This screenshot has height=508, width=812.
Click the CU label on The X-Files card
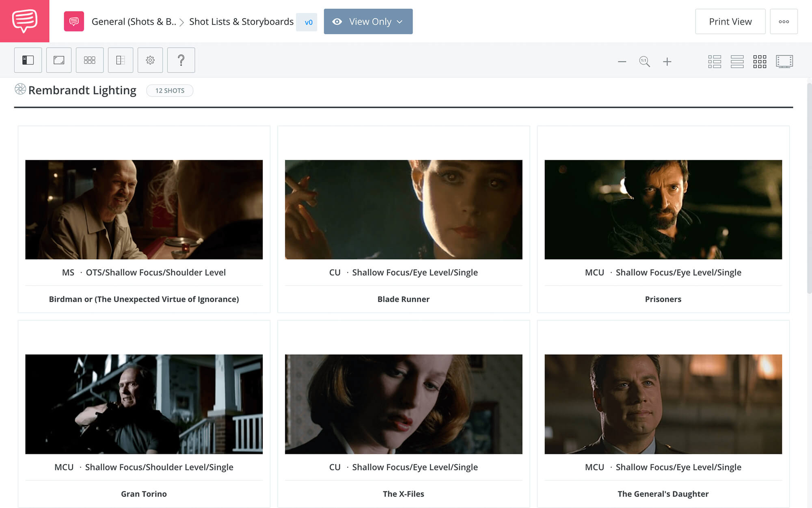pos(335,467)
